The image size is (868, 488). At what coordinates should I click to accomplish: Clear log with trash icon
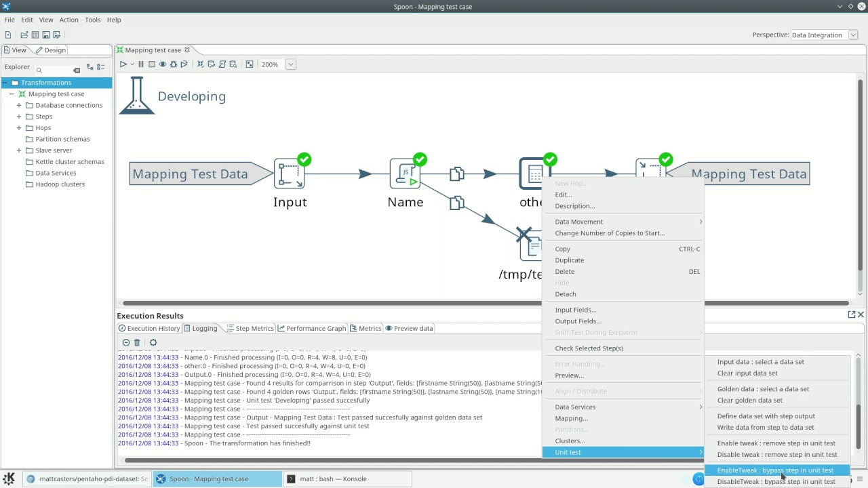(137, 343)
